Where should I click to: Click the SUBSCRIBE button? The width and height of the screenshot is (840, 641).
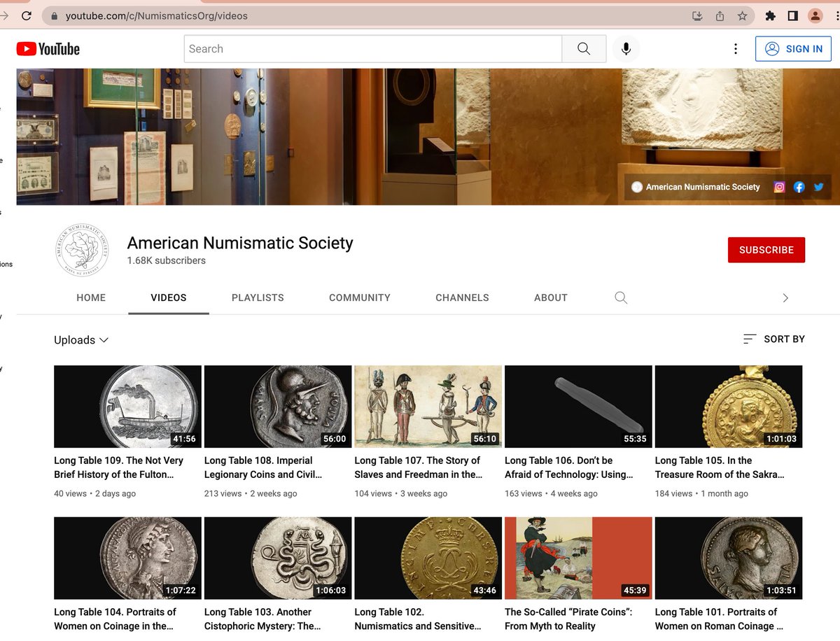tap(766, 250)
